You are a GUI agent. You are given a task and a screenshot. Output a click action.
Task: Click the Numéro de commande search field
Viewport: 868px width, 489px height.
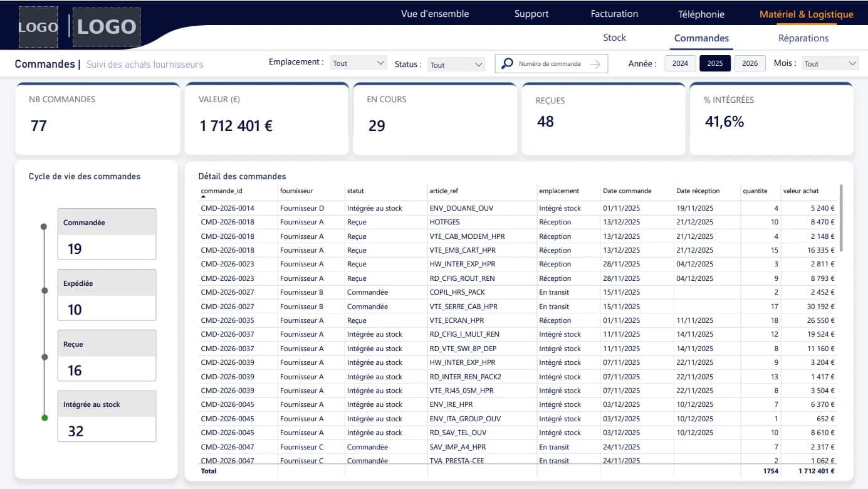(x=550, y=64)
